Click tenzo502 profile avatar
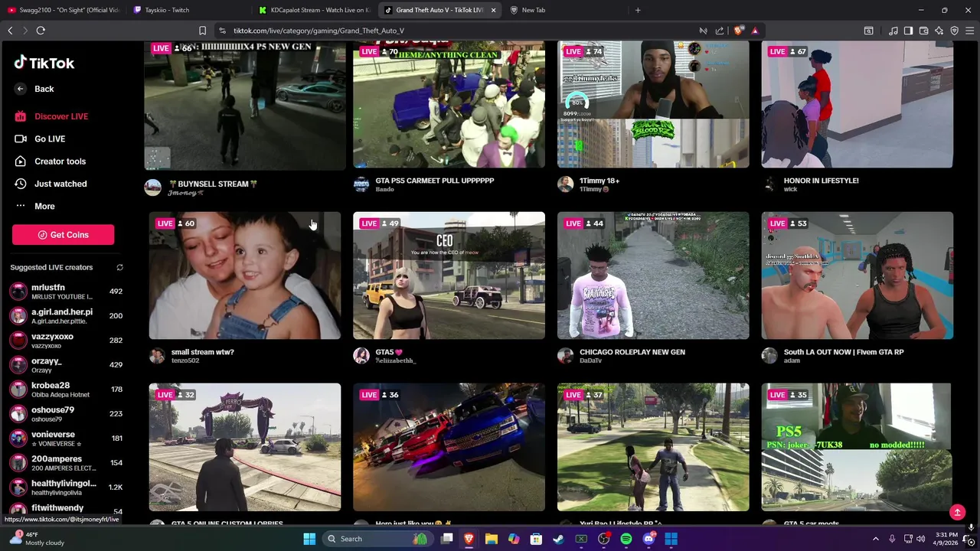 tap(157, 356)
